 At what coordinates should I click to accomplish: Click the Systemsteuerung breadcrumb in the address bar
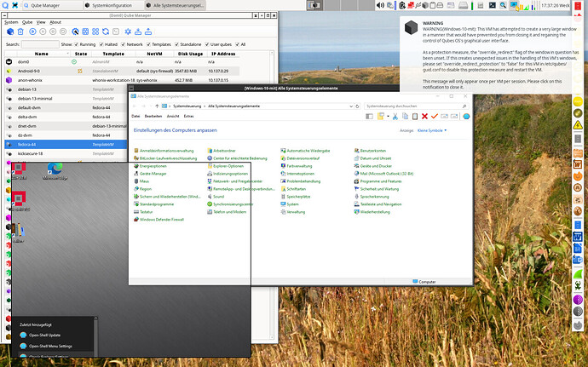[x=187, y=106]
